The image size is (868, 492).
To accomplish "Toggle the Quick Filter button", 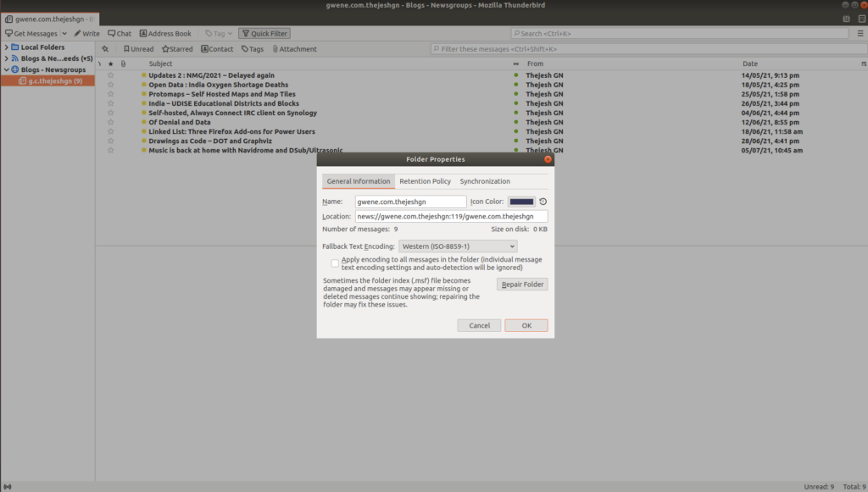I will pos(264,33).
